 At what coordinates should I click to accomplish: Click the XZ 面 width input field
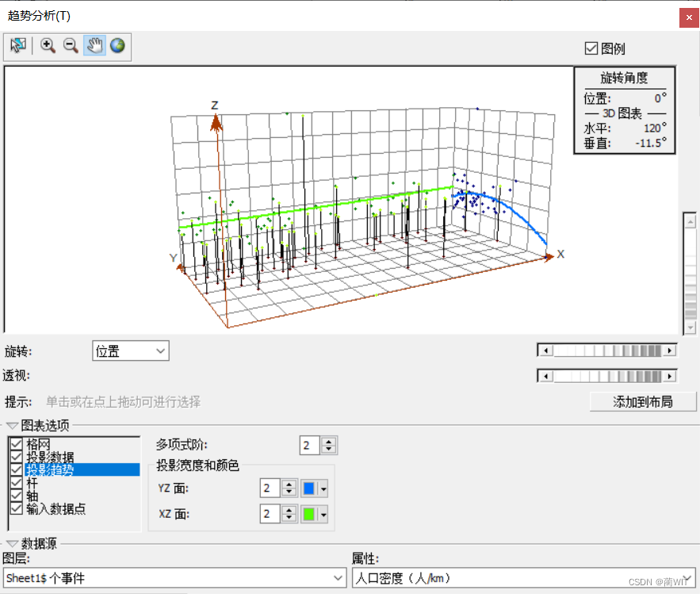[x=270, y=514]
